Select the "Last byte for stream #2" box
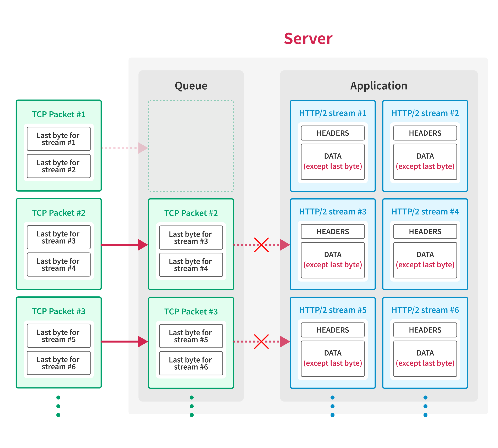 pos(59,166)
